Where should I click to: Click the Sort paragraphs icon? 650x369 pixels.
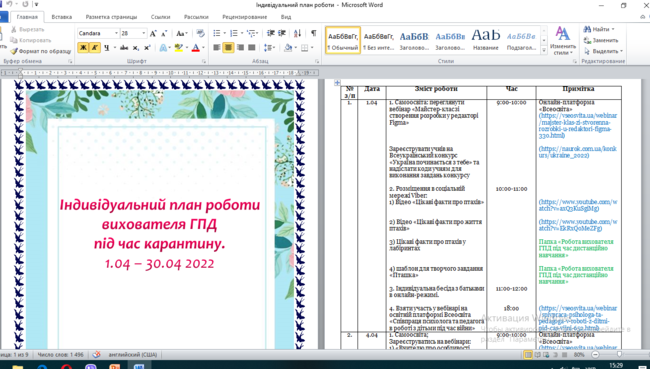coord(297,34)
